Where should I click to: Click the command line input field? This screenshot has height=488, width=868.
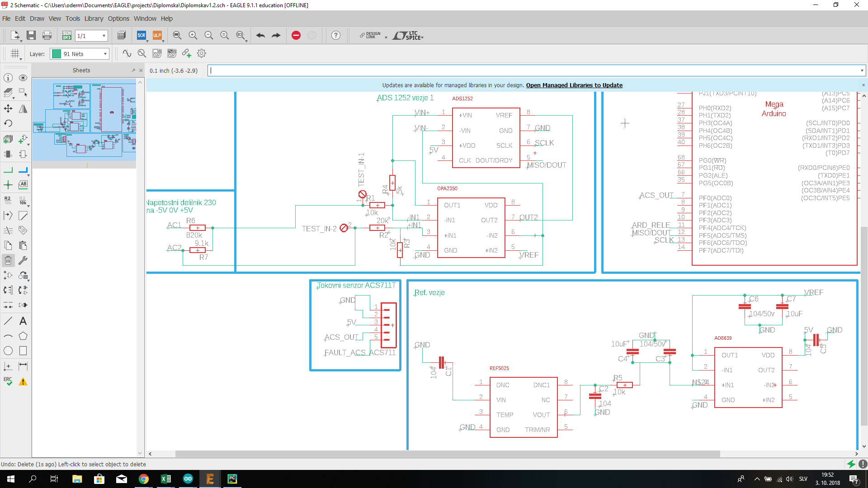click(533, 70)
